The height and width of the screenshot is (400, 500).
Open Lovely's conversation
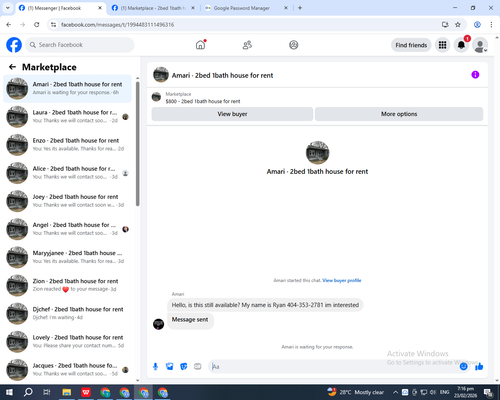[x=67, y=342]
